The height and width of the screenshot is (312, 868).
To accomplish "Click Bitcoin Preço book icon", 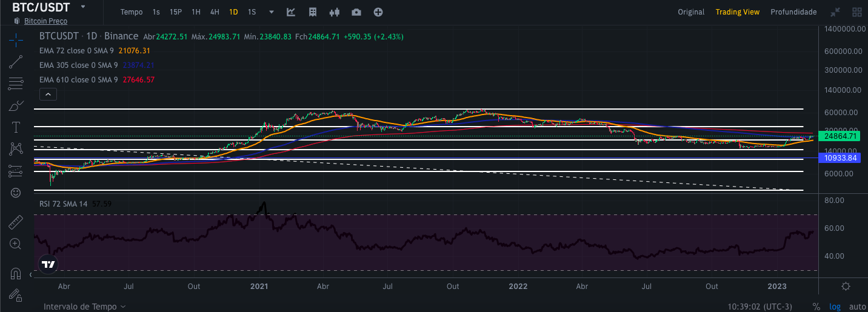I will pos(17,21).
